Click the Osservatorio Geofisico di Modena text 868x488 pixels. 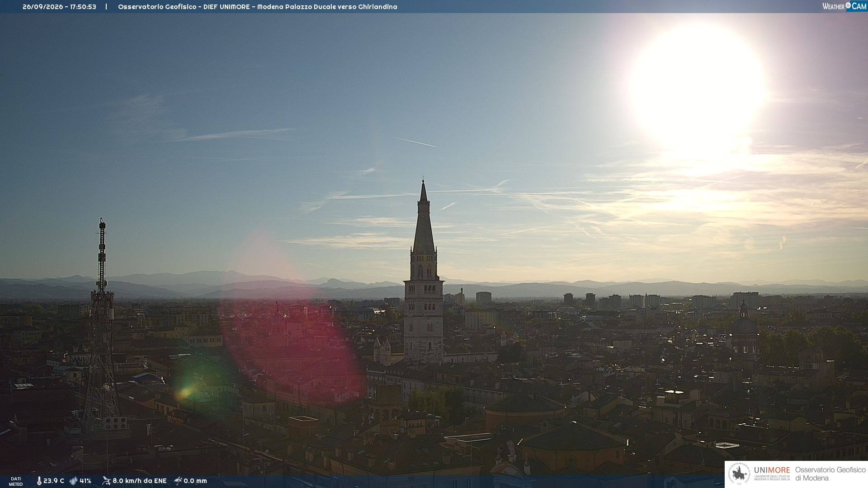[830, 474]
